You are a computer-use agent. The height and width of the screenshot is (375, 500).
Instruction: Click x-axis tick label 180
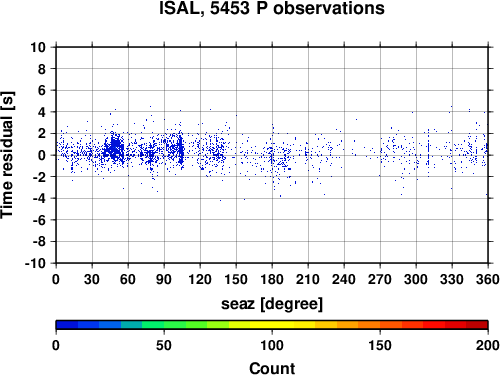pyautogui.click(x=272, y=279)
